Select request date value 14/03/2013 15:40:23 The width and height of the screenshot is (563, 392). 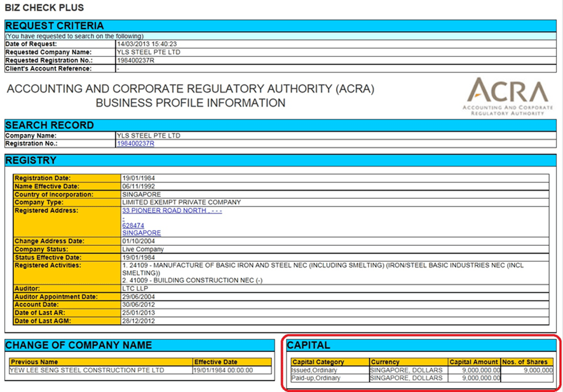click(x=147, y=44)
